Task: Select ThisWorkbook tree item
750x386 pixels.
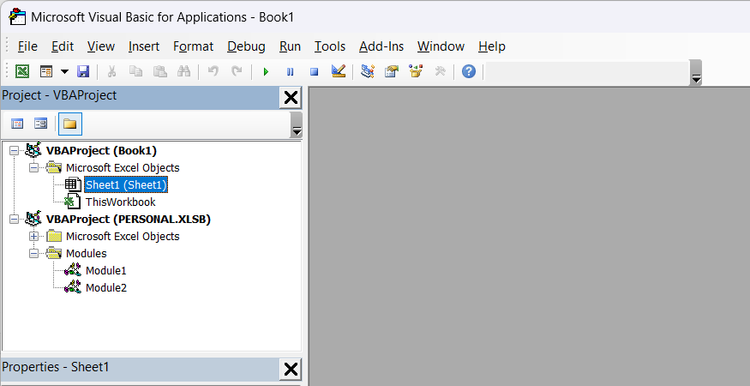Action: (120, 202)
